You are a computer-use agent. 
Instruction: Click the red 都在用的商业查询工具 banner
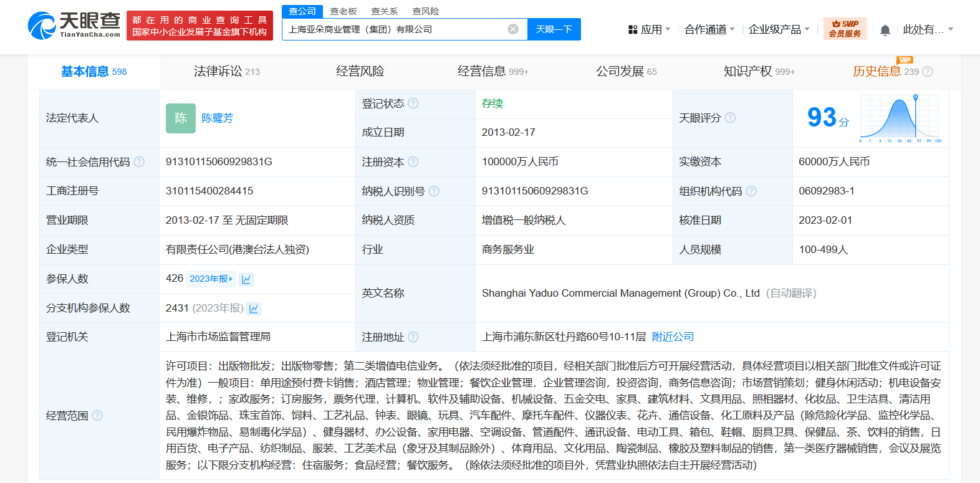pos(199,26)
